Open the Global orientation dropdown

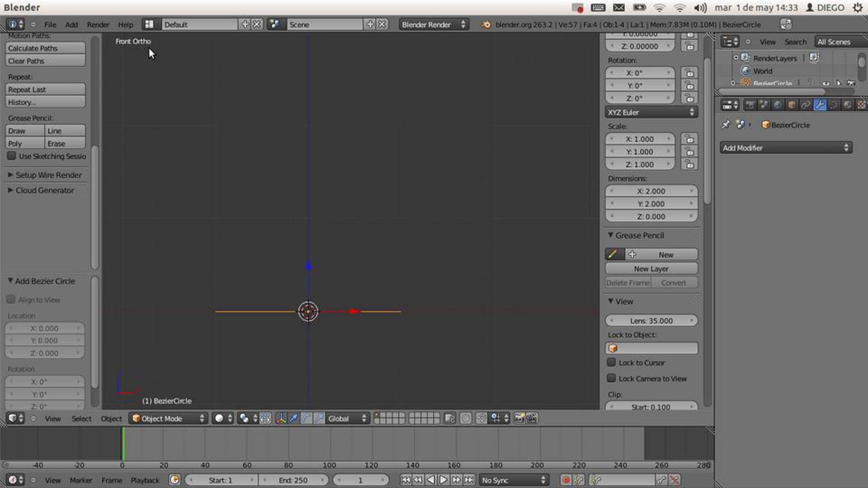tap(347, 419)
